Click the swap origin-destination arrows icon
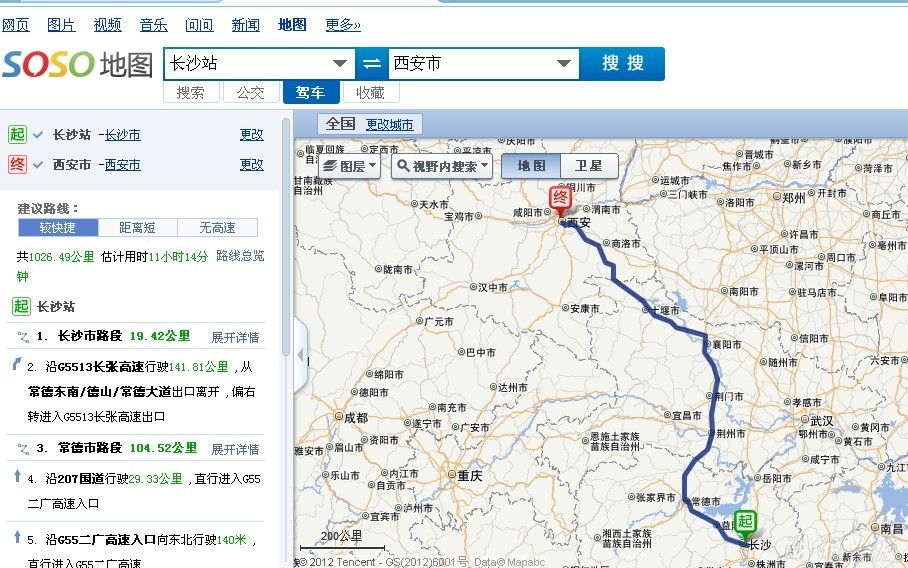The height and width of the screenshot is (568, 908). (372, 63)
